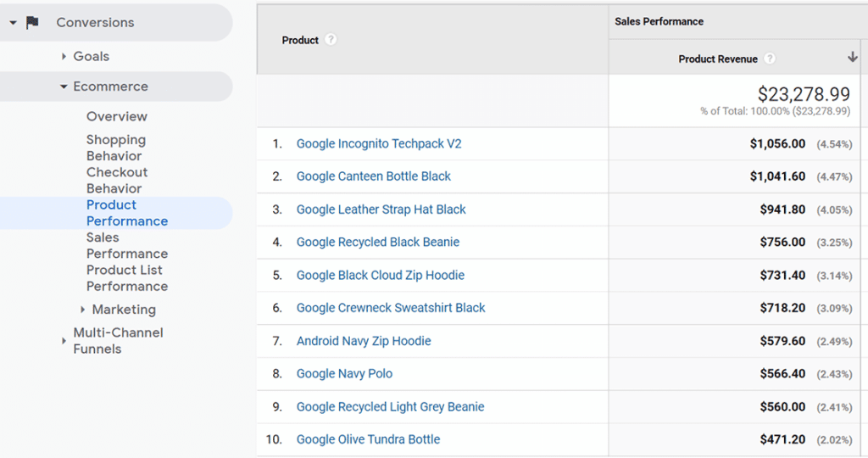Open the Product Revenue help icon
The width and height of the screenshot is (868, 458).
[770, 59]
